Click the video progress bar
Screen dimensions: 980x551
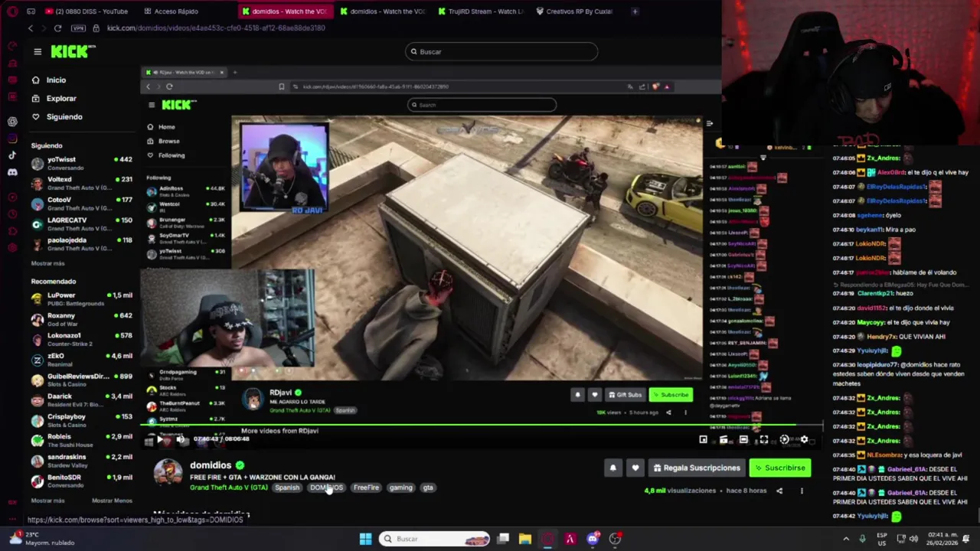[x=481, y=425]
